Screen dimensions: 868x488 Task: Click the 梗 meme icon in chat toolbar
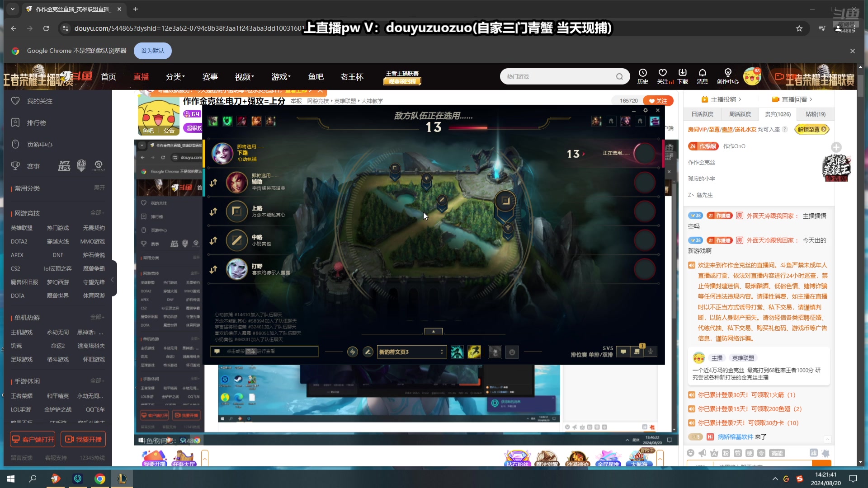tap(750, 453)
